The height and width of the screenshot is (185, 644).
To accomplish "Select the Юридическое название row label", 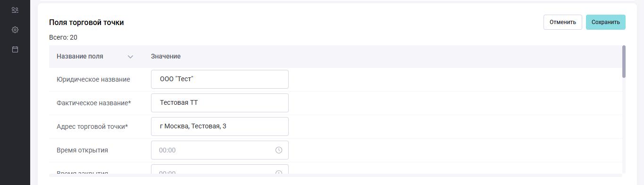I will [93, 79].
